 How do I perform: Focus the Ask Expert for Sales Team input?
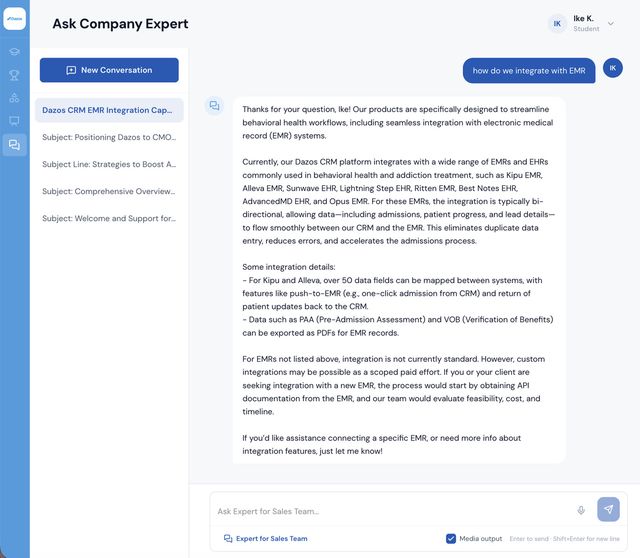click(392, 511)
